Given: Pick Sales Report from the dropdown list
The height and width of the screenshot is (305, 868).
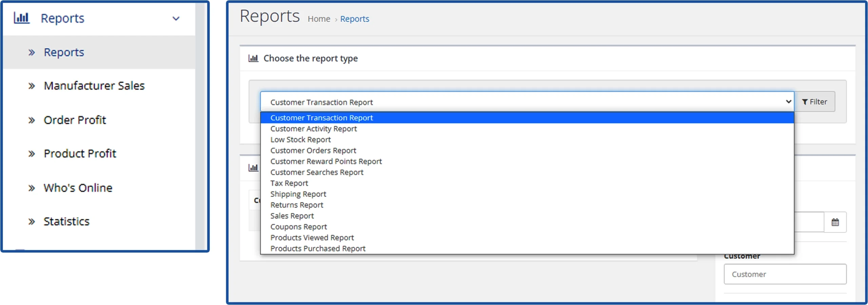Looking at the screenshot, I should point(292,216).
